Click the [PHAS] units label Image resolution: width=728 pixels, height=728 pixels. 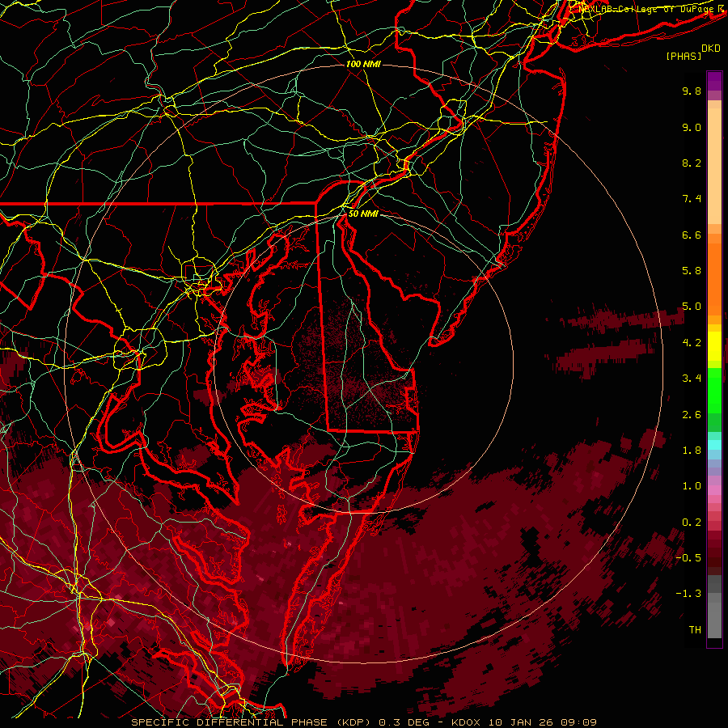pyautogui.click(x=684, y=56)
